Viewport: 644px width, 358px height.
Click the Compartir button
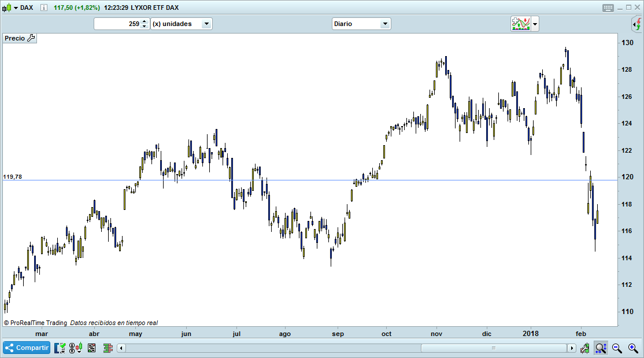point(26,348)
